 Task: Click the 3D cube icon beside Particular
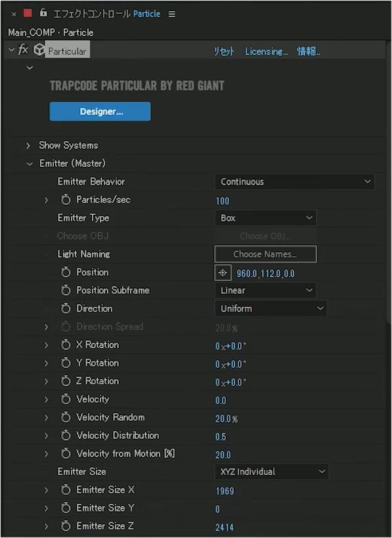(x=39, y=50)
